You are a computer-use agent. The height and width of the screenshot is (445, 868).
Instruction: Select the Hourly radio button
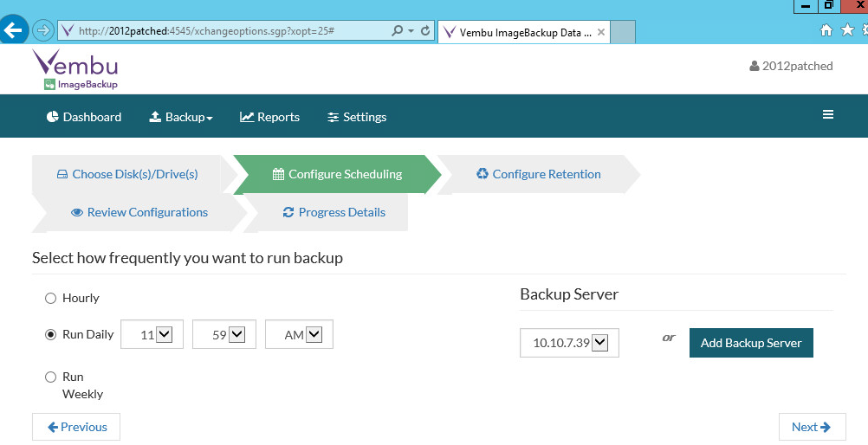pyautogui.click(x=50, y=299)
